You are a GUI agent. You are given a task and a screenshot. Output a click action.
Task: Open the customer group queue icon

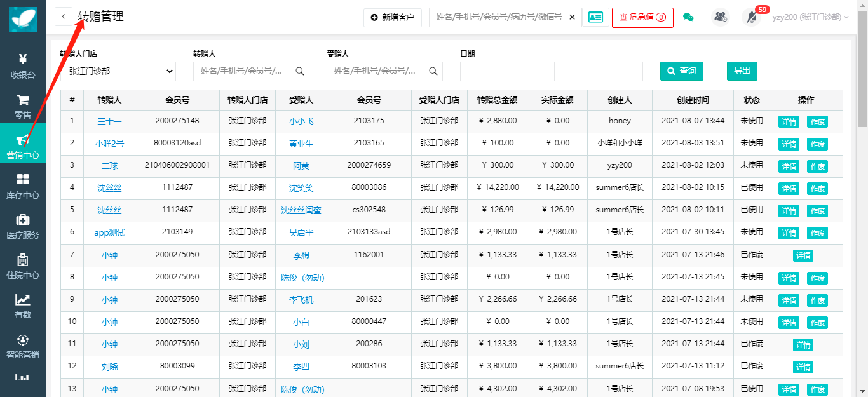[x=721, y=17]
